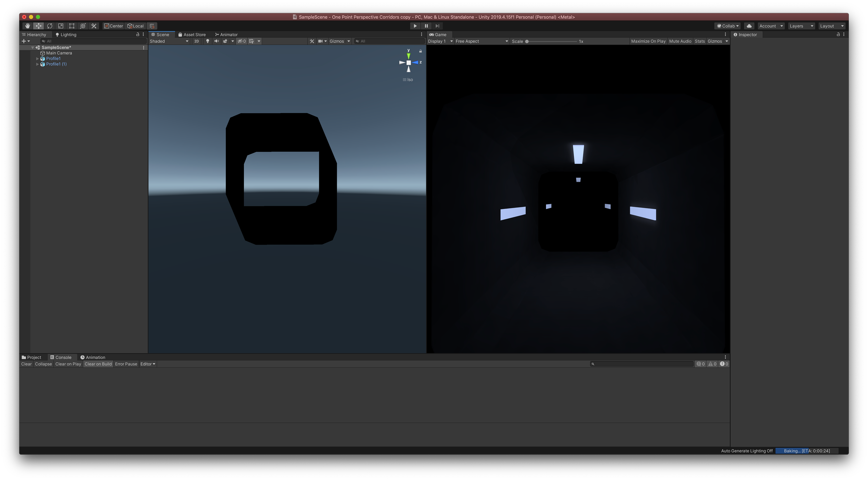Viewport: 868px width, 480px height.
Task: Open the Free Aspect dropdown
Action: (481, 41)
